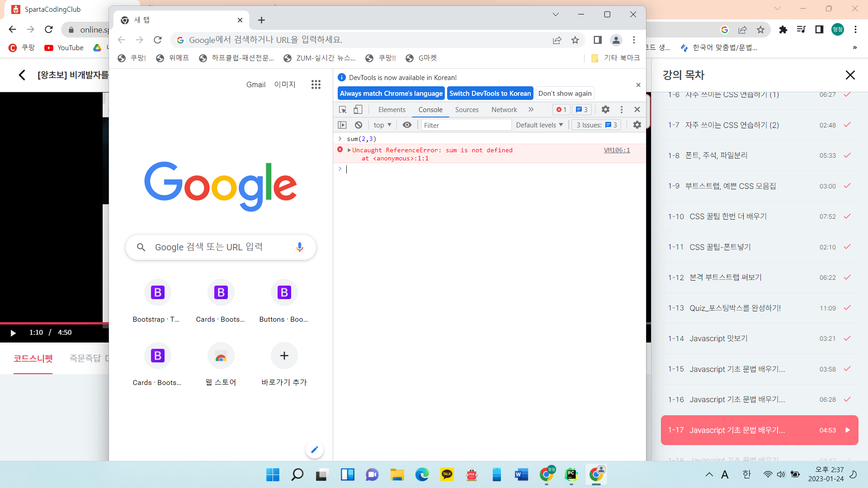Show more DevTools tabs chevron
Viewport: 868px width, 488px height.
[x=531, y=110]
